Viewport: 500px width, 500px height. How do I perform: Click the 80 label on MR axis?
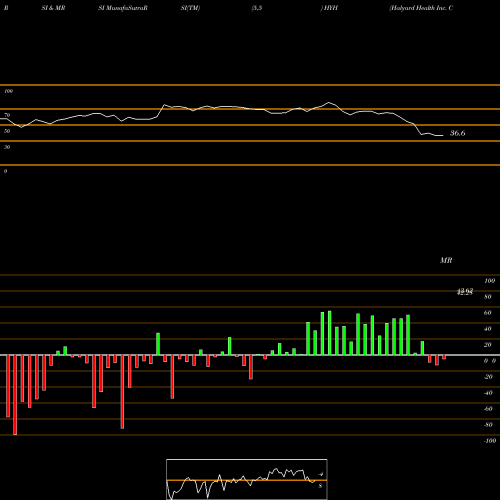click(x=488, y=297)
